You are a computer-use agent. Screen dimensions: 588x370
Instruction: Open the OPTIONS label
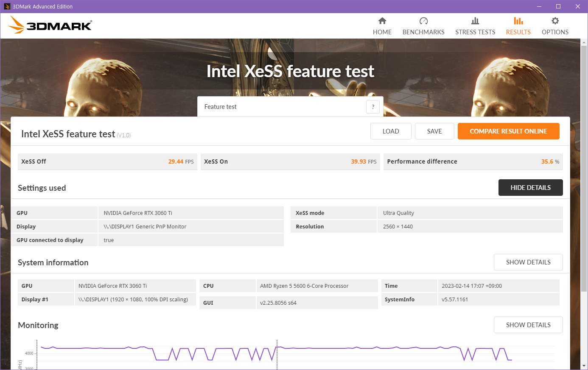click(x=555, y=32)
